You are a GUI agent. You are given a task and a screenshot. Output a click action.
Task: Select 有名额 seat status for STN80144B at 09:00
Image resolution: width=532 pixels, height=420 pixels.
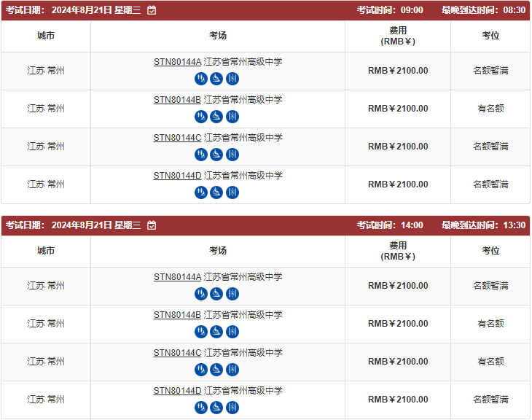[490, 109]
